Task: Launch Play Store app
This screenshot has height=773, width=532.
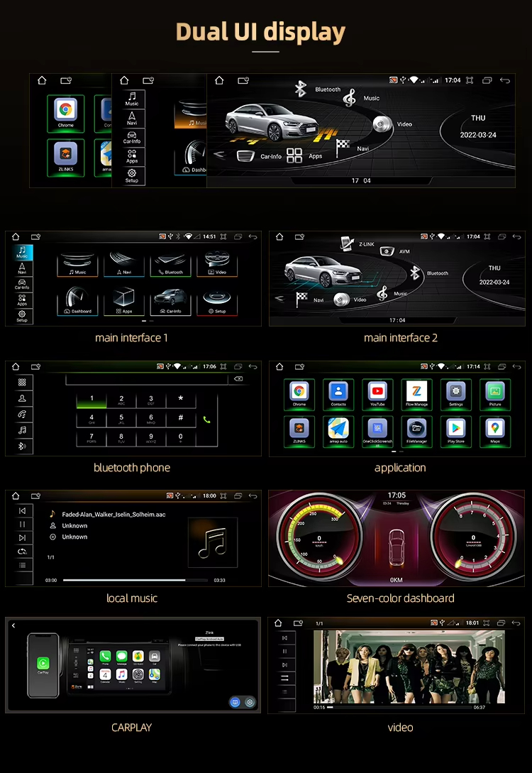Action: (x=455, y=432)
